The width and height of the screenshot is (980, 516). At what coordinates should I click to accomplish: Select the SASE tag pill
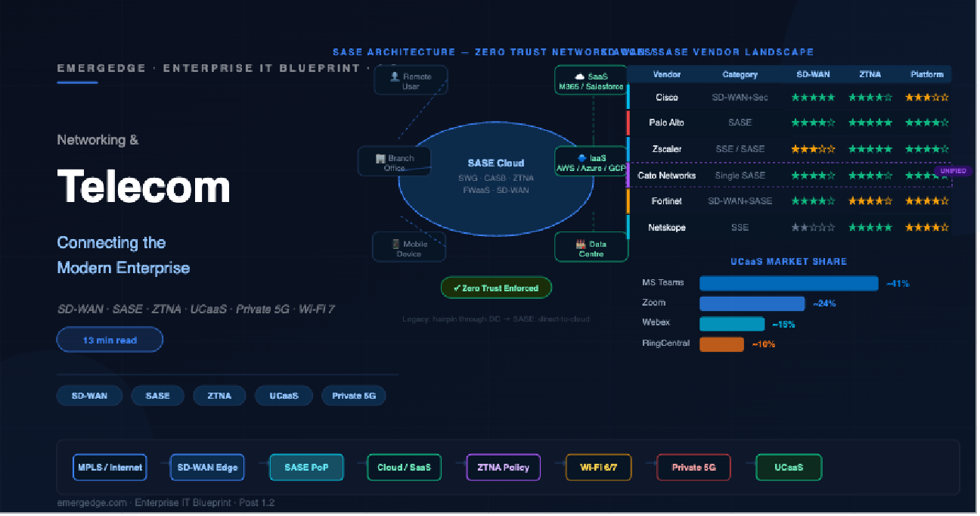158,396
